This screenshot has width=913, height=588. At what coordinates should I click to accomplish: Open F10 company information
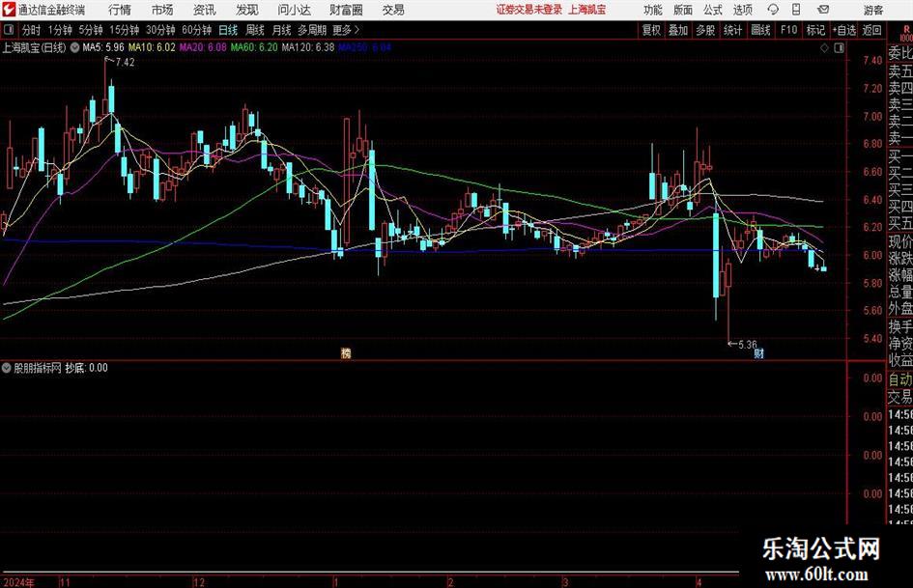(788, 30)
